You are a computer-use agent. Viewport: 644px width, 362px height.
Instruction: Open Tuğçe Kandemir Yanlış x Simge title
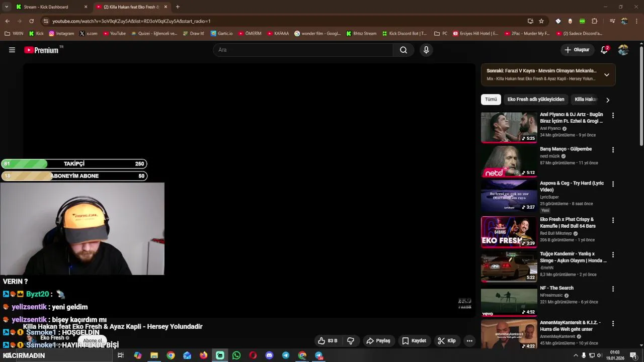click(573, 257)
